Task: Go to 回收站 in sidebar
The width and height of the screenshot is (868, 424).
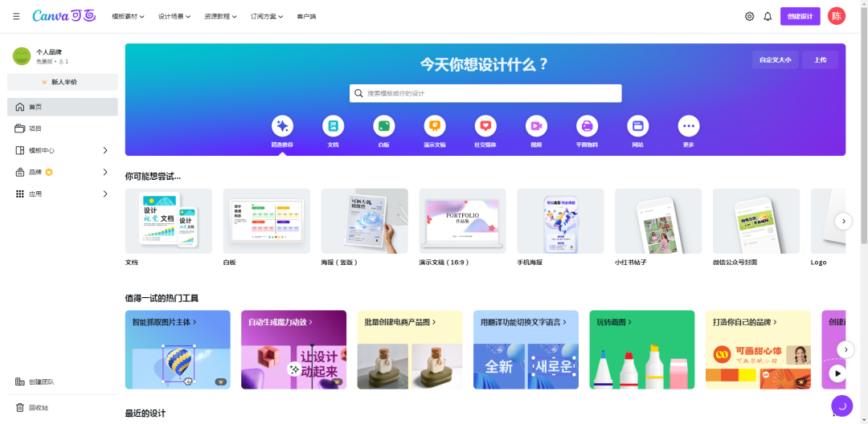Action: coord(39,408)
